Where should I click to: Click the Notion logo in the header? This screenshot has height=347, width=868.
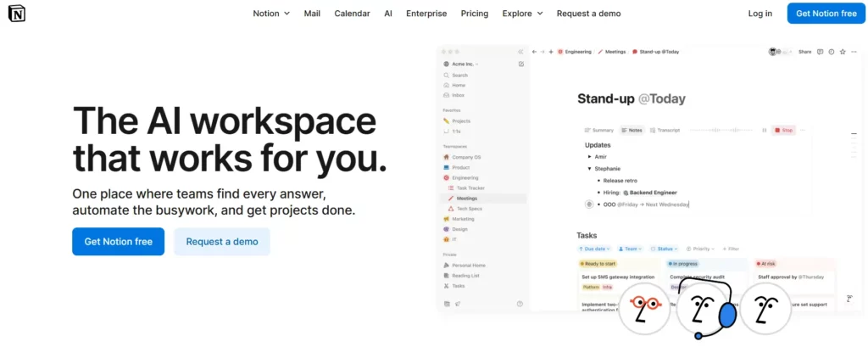(17, 14)
